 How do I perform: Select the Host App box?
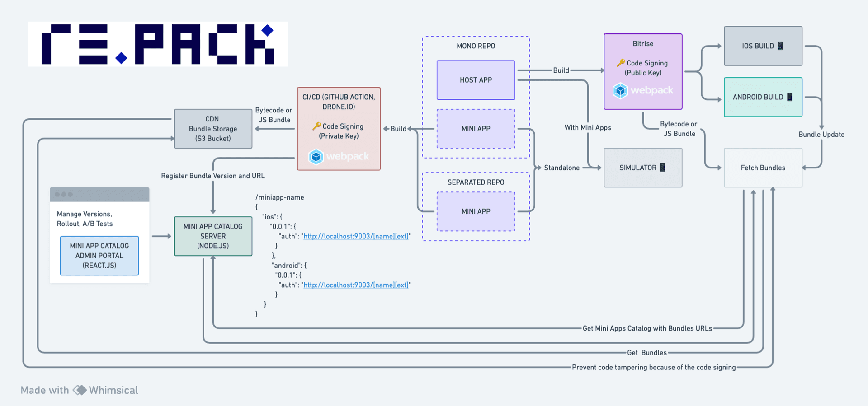click(476, 80)
